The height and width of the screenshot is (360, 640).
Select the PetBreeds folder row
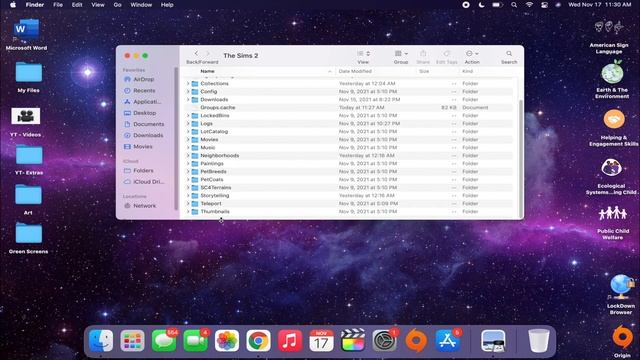349,171
